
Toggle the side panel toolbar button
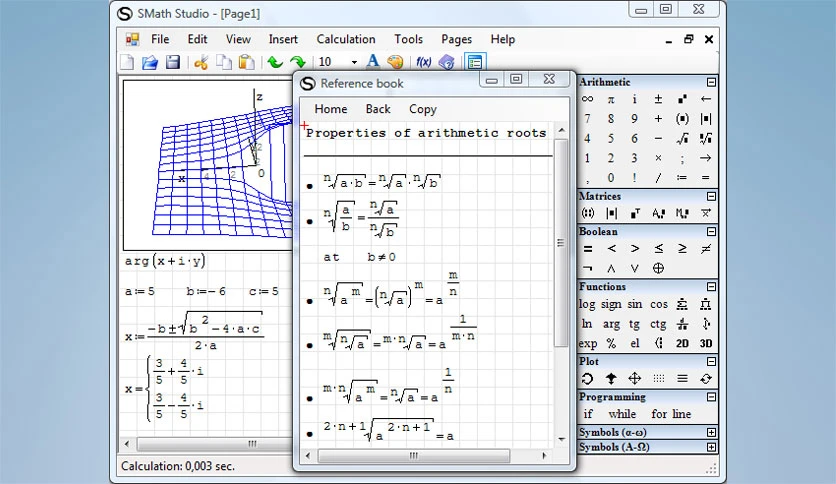475,62
